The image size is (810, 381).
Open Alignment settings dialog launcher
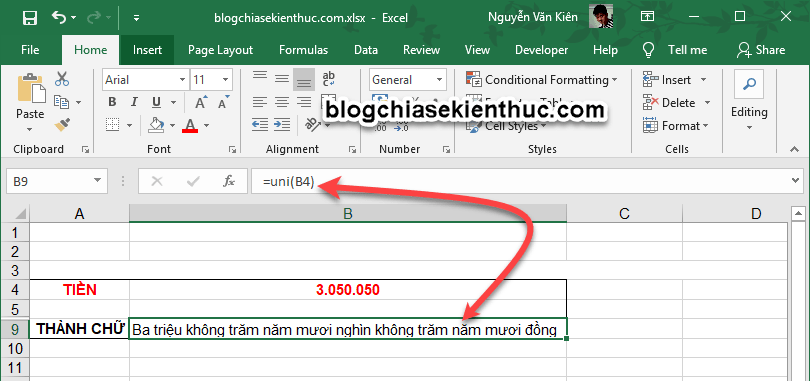352,149
